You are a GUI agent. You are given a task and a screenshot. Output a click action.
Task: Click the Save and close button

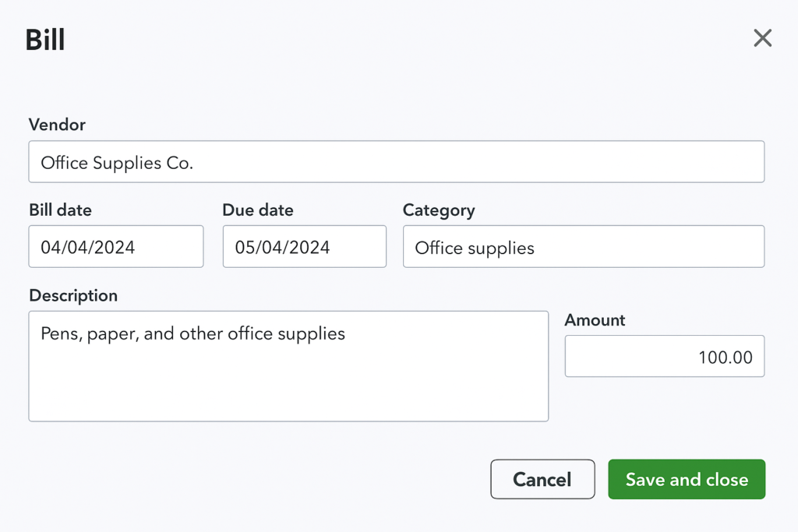[x=687, y=479]
